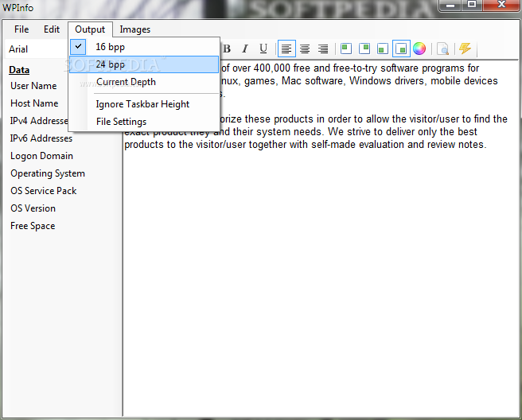This screenshot has height=420, width=522.
Task: Open the Images menu
Action: (134, 29)
